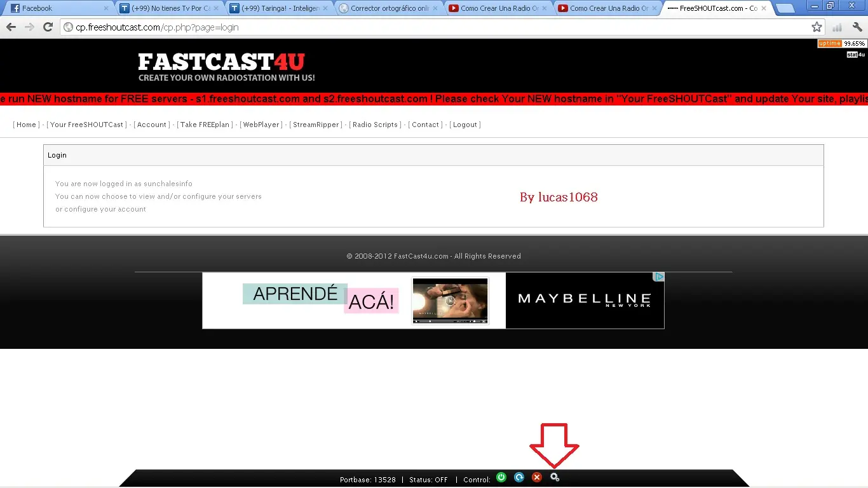This screenshot has height=488, width=868.
Task: Switch to the No tienes Tv Por tab
Action: pos(168,8)
